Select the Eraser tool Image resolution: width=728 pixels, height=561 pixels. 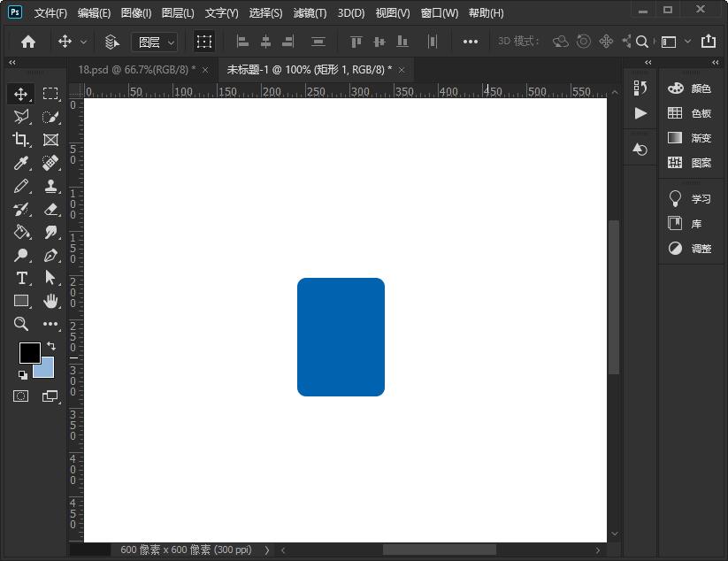(50, 209)
